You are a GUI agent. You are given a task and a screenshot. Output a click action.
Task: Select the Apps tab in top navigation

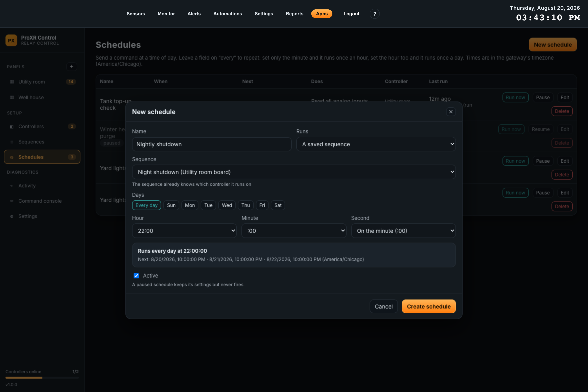[322, 14]
